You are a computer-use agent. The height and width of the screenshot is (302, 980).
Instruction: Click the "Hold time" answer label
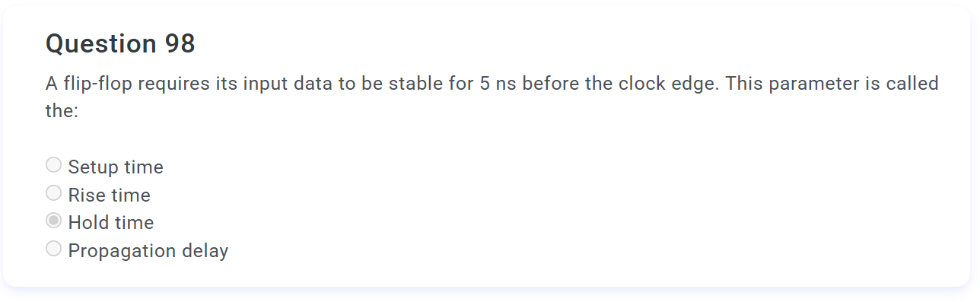point(111,222)
